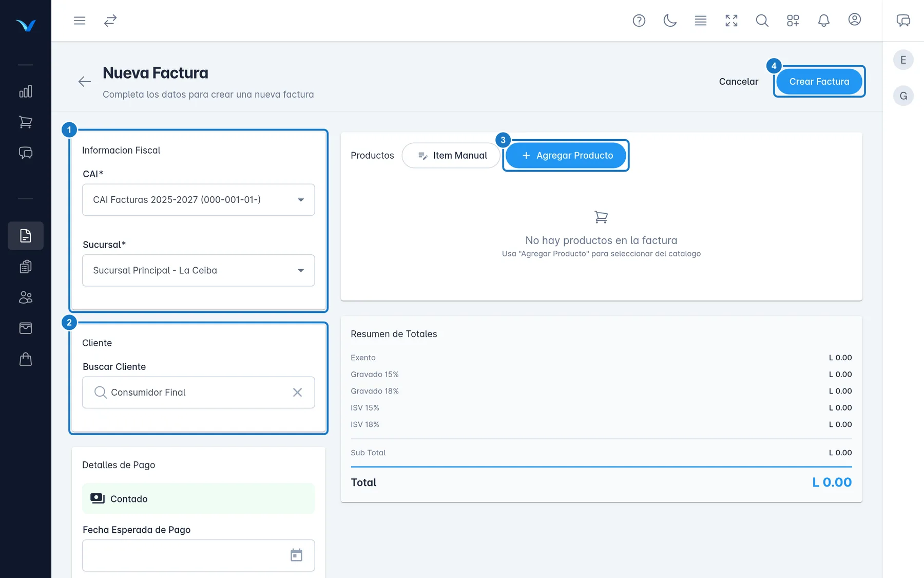Expand the CAI dropdown
Image resolution: width=924 pixels, height=578 pixels.
[199, 200]
